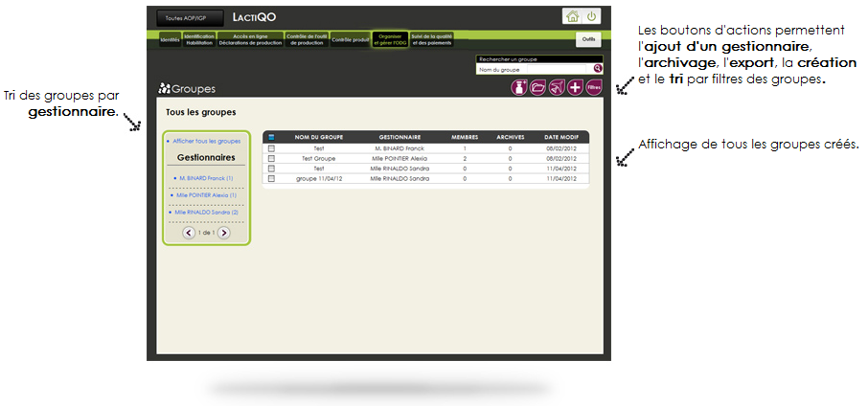The image size is (868, 406).
Task: Open 'Suivi de la qualité et des paiements' tab
Action: [431, 39]
